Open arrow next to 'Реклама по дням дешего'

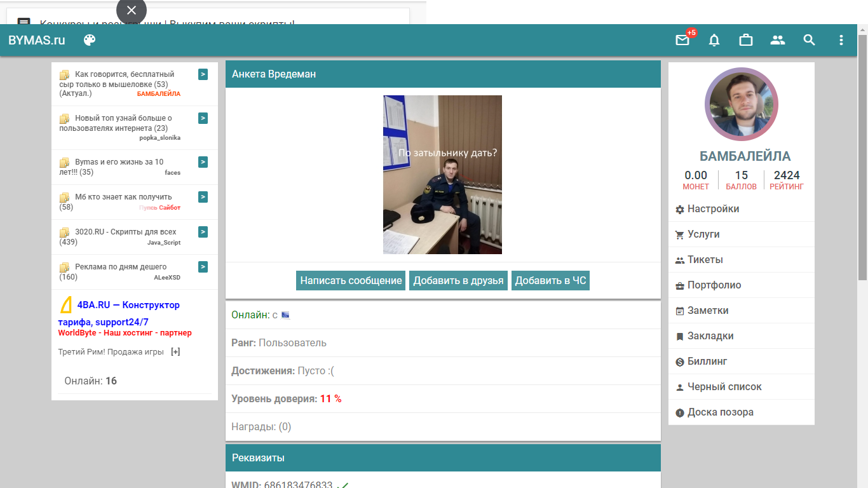(x=203, y=267)
